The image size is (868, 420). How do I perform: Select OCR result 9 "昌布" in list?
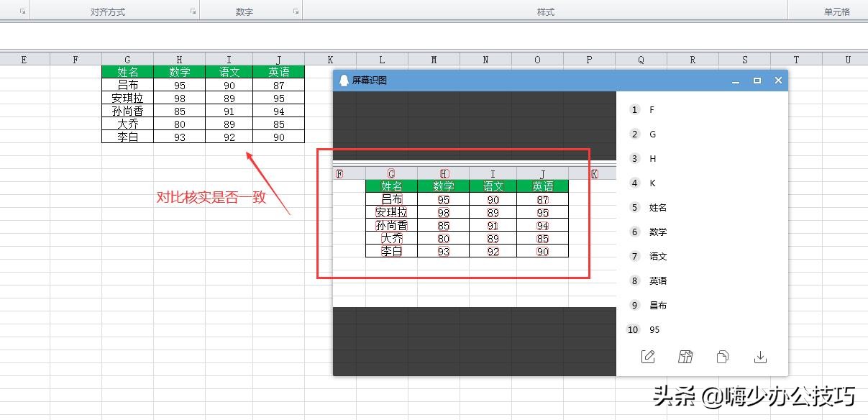point(702,305)
